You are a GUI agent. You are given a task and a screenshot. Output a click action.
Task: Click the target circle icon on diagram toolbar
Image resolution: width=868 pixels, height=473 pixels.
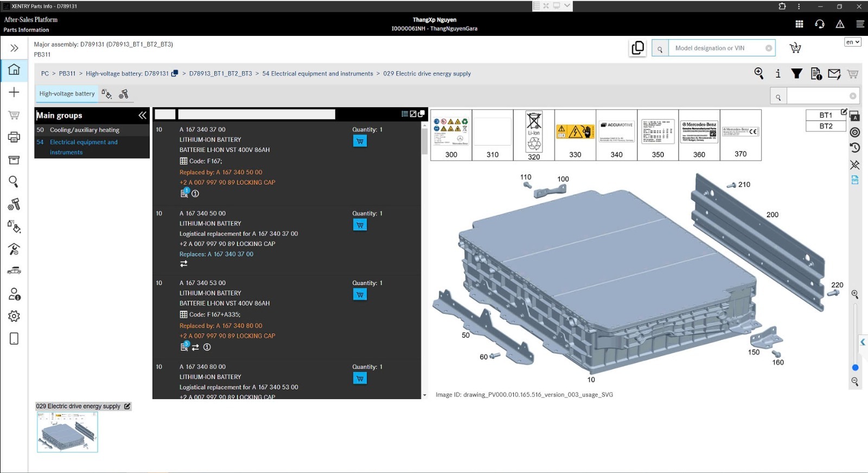tap(855, 133)
